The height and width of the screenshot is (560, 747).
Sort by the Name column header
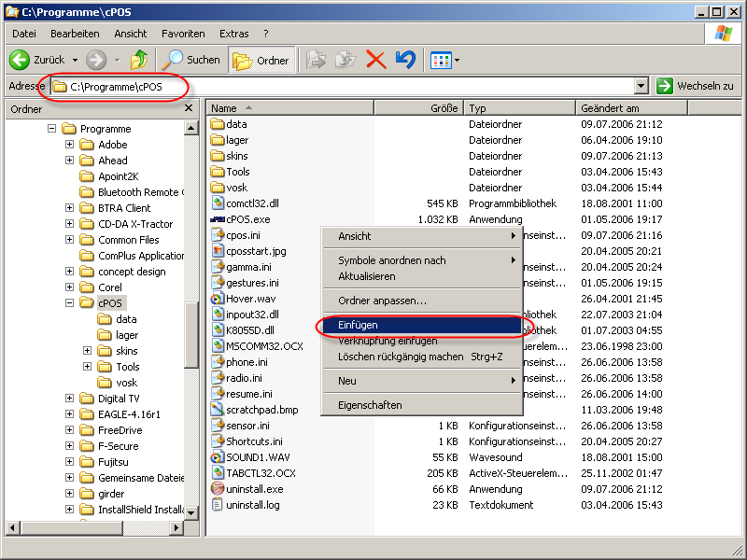pos(290,108)
